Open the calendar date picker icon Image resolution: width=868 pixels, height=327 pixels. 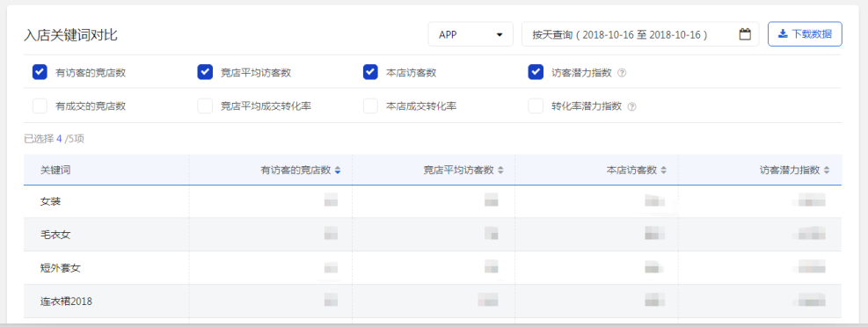pyautogui.click(x=745, y=34)
